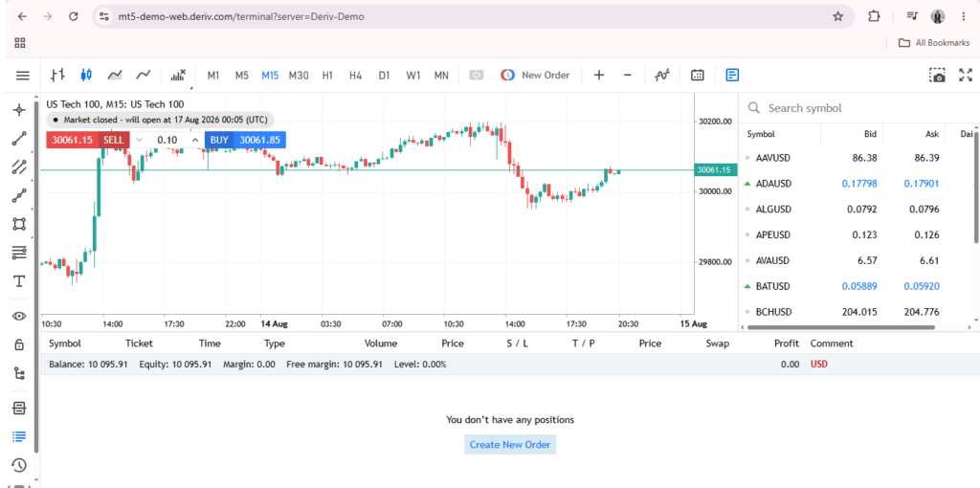This screenshot has width=980, height=488.
Task: Select the equidistant channel tool
Action: pyautogui.click(x=19, y=166)
